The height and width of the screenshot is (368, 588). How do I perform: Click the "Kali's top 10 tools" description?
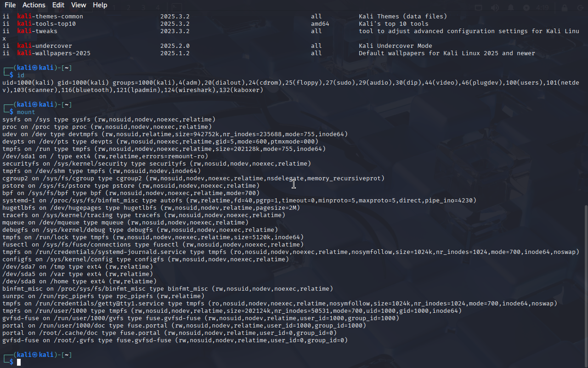394,24
